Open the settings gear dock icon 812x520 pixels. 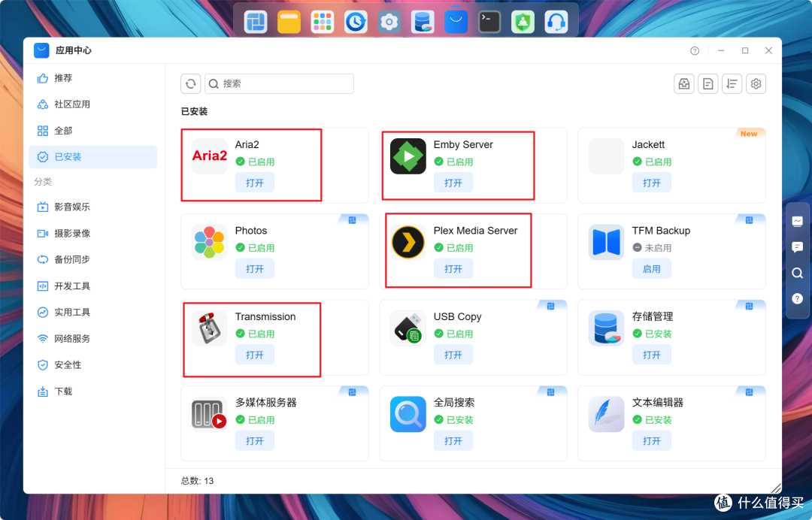pos(389,22)
